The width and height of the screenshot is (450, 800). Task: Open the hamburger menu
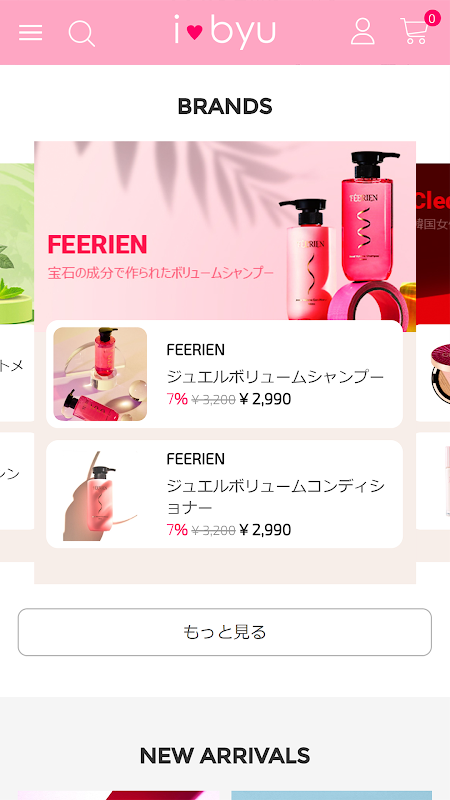click(x=31, y=33)
